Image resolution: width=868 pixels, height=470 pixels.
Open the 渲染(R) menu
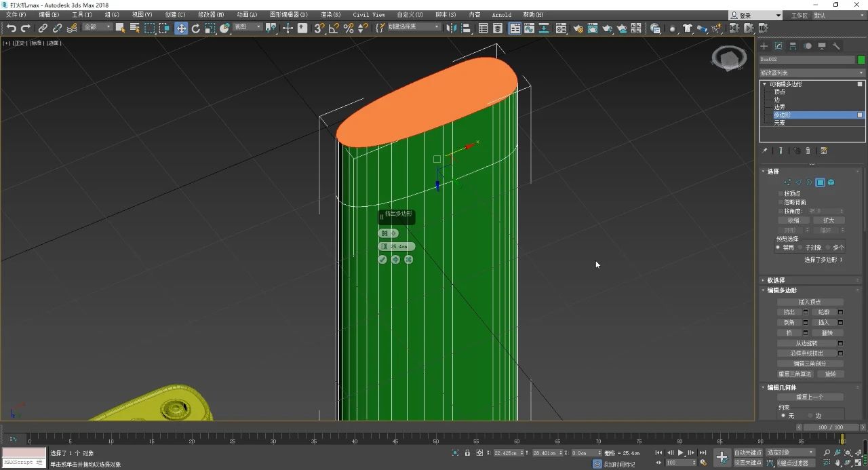tap(330, 14)
